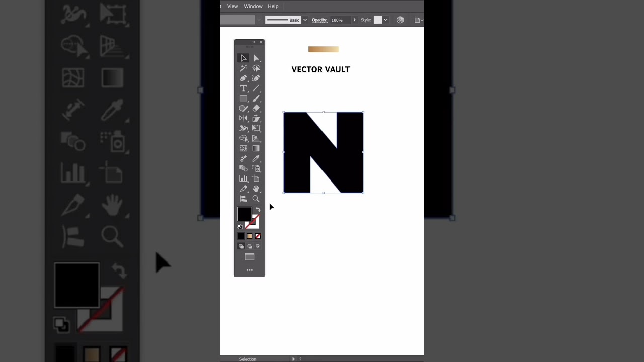Select the Pen tool
The width and height of the screenshot is (644, 362).
[x=244, y=78]
